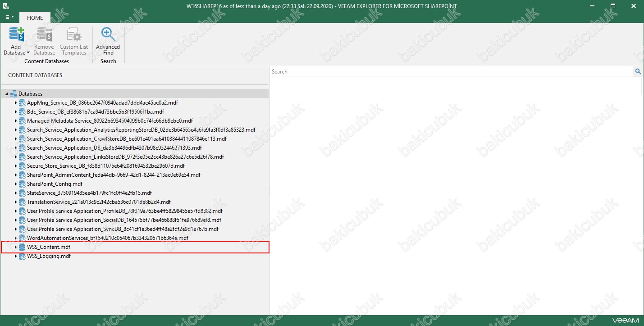
Task: Expand WordAutomationServices database node
Action: coord(16,238)
